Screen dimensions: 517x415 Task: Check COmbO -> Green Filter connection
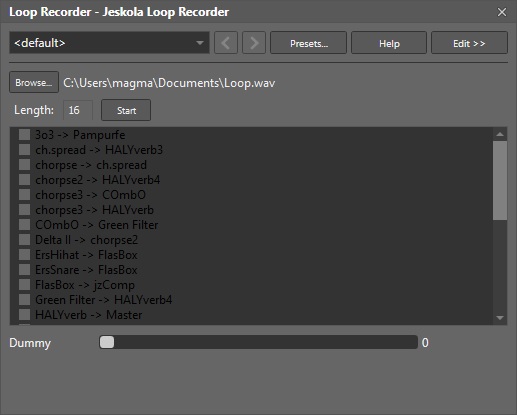point(24,225)
